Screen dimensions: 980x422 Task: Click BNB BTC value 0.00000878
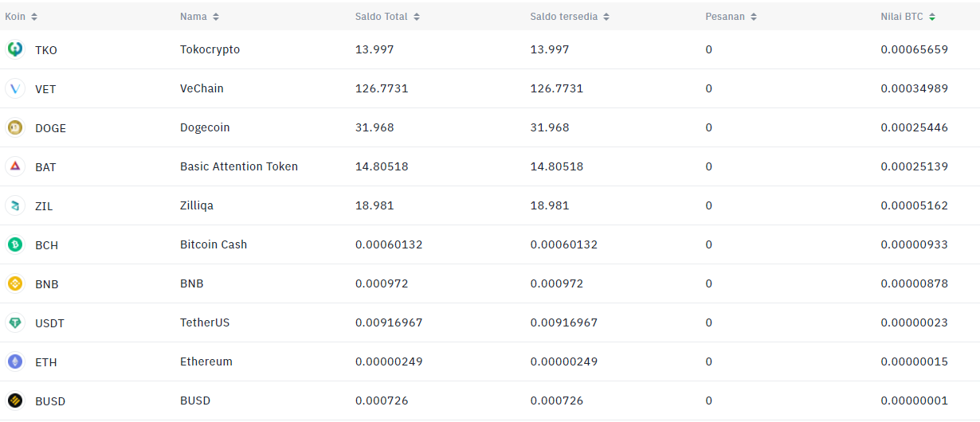click(915, 283)
